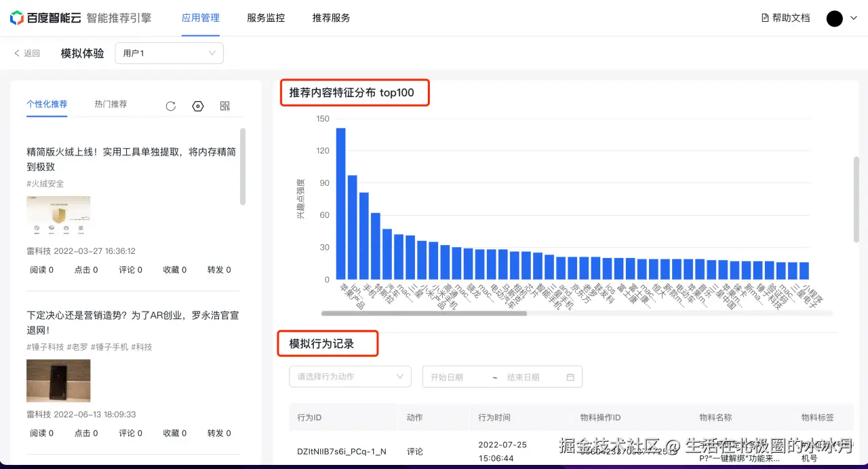Select the 个性化推荐 tab
Viewport: 868px width, 469px height.
click(47, 105)
